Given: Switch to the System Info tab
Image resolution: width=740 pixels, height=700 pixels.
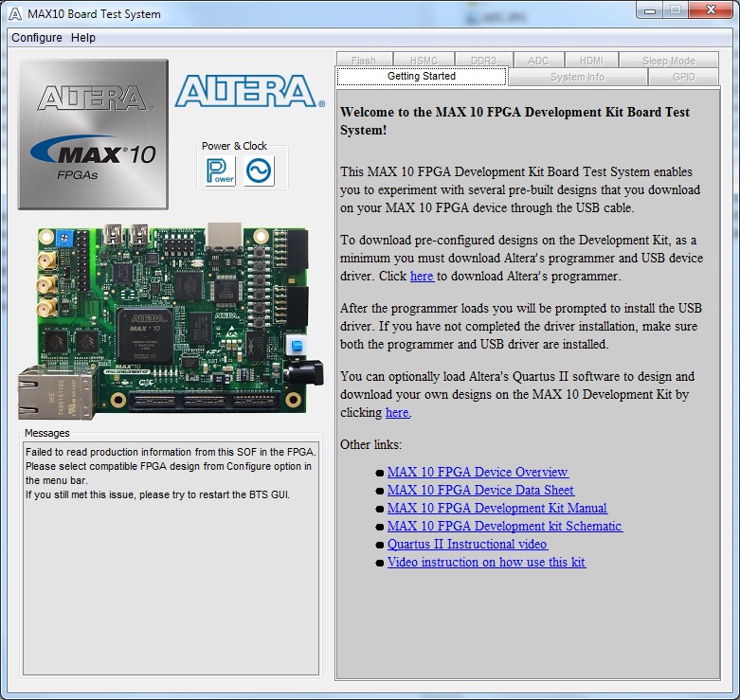Looking at the screenshot, I should point(577,77).
